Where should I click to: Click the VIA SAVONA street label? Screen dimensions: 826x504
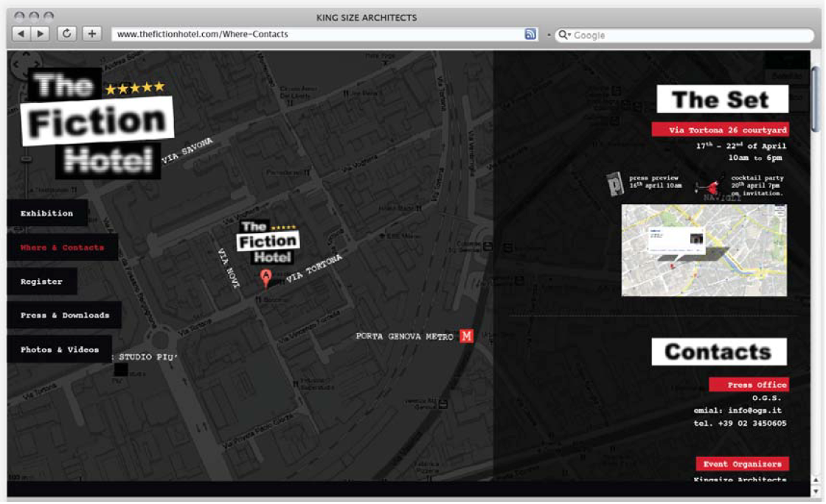click(187, 151)
